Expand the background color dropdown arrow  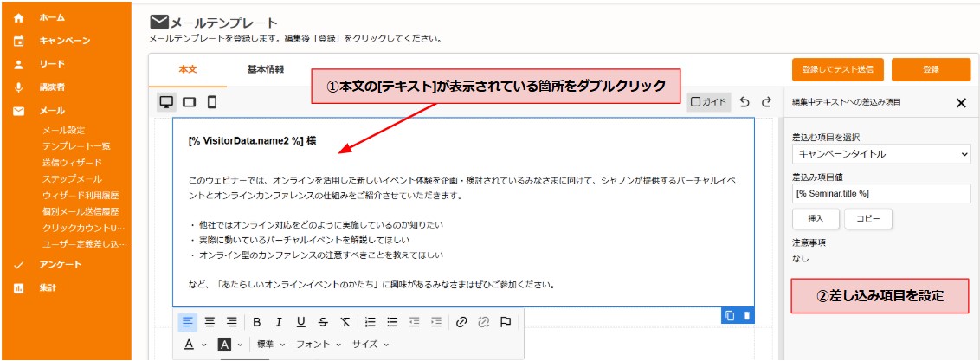tap(240, 345)
